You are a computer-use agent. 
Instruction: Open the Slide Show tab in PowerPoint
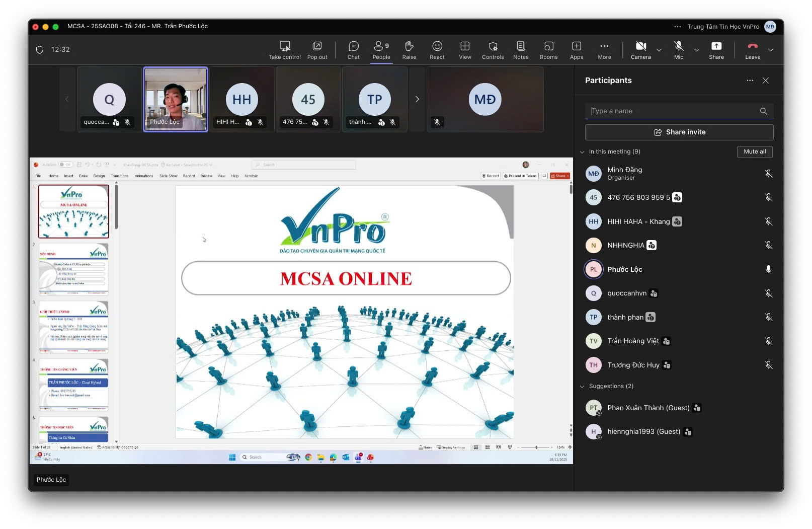169,176
